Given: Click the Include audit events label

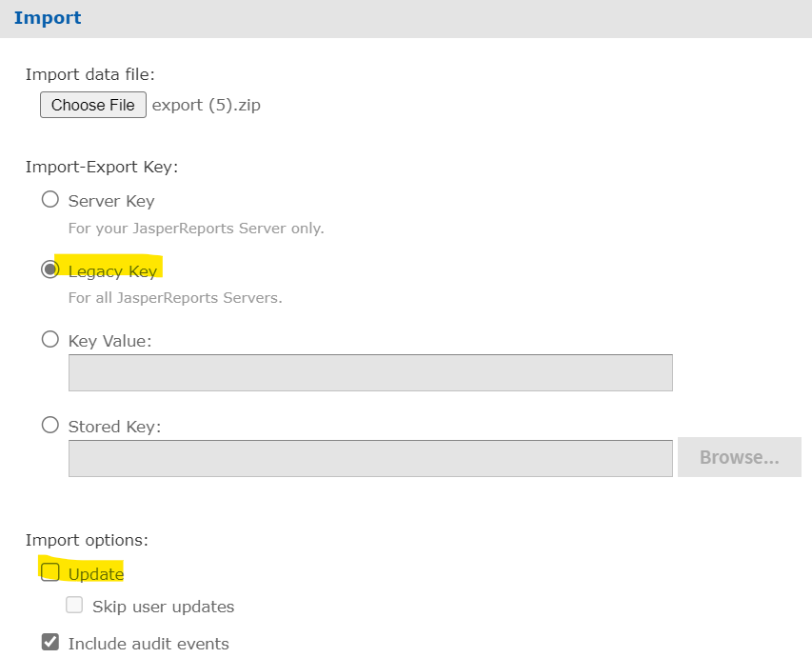Looking at the screenshot, I should 148,643.
